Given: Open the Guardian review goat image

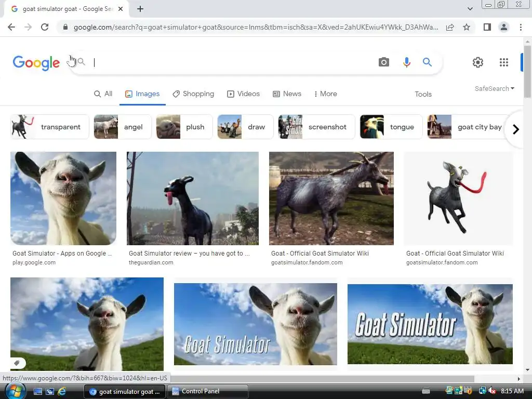Looking at the screenshot, I should (192, 198).
